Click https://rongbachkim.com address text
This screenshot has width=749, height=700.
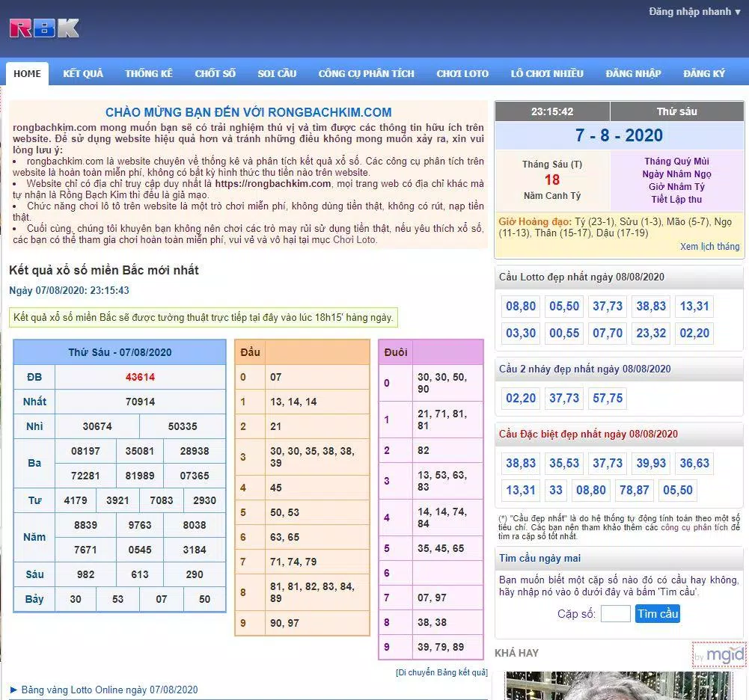tap(273, 183)
